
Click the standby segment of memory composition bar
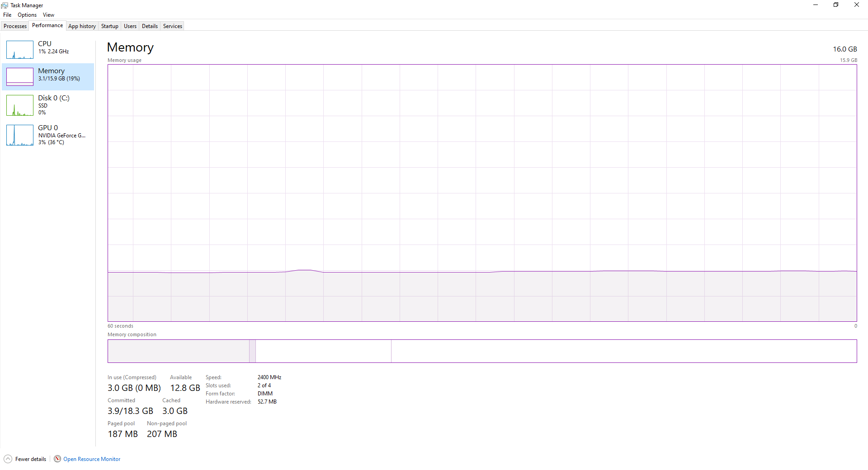[x=323, y=351]
